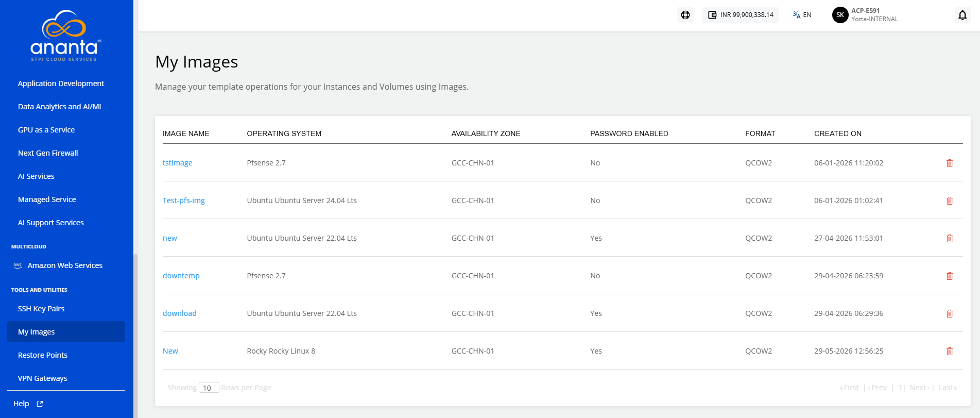
Task: Go to First page in pagination
Action: point(849,388)
